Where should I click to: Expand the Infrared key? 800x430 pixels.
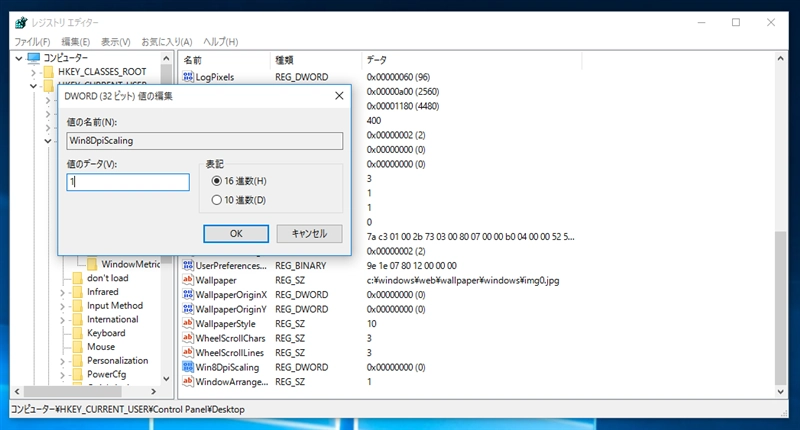point(62,292)
